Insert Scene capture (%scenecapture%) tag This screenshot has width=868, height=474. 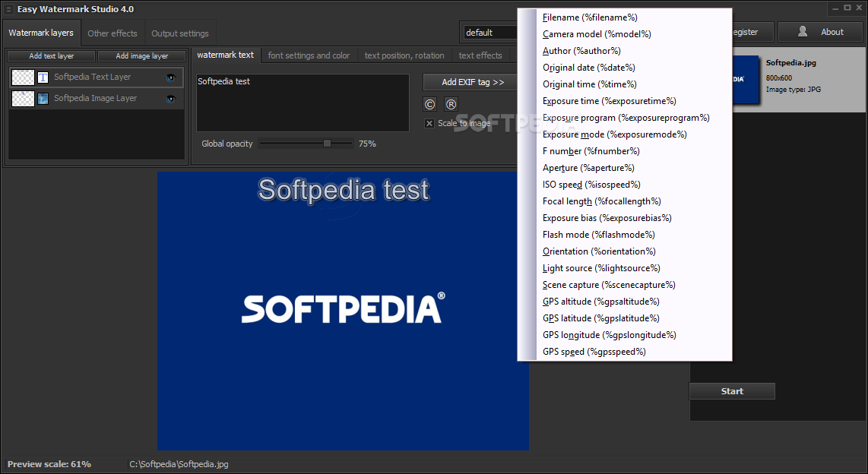click(625, 285)
